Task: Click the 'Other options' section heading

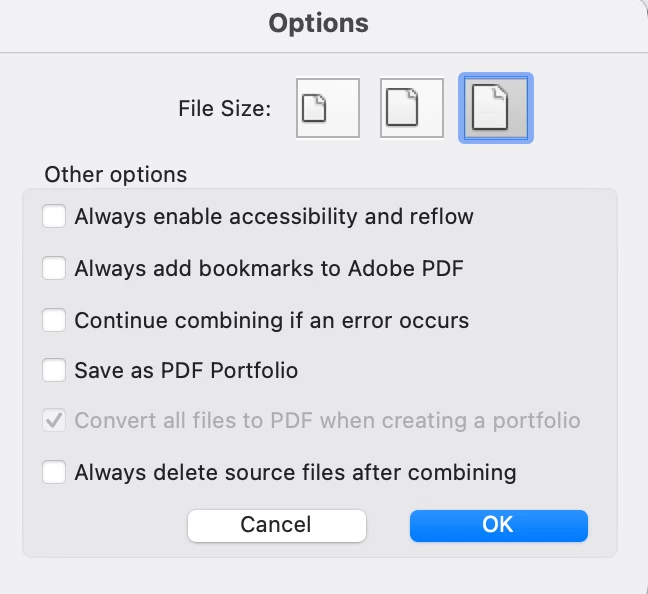Action: 116,174
